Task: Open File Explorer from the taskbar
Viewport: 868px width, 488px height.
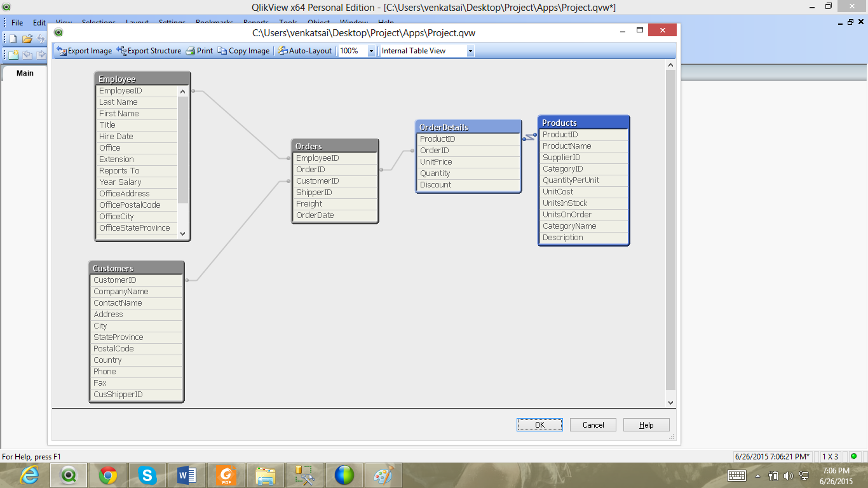Action: [x=265, y=475]
